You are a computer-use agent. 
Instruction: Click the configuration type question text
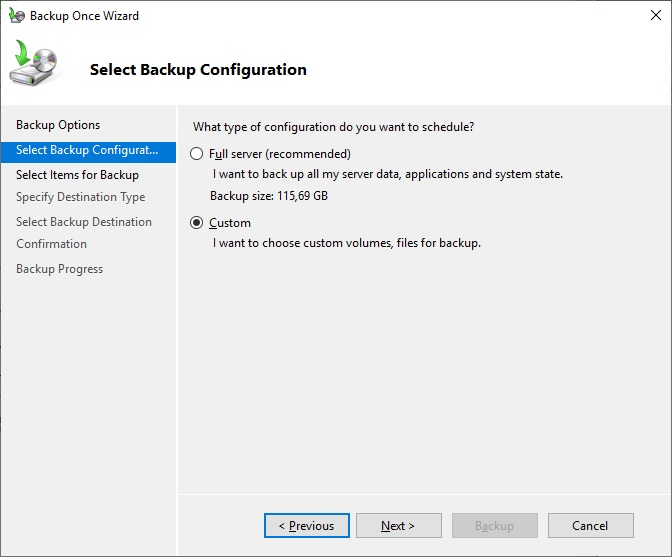[333, 127]
